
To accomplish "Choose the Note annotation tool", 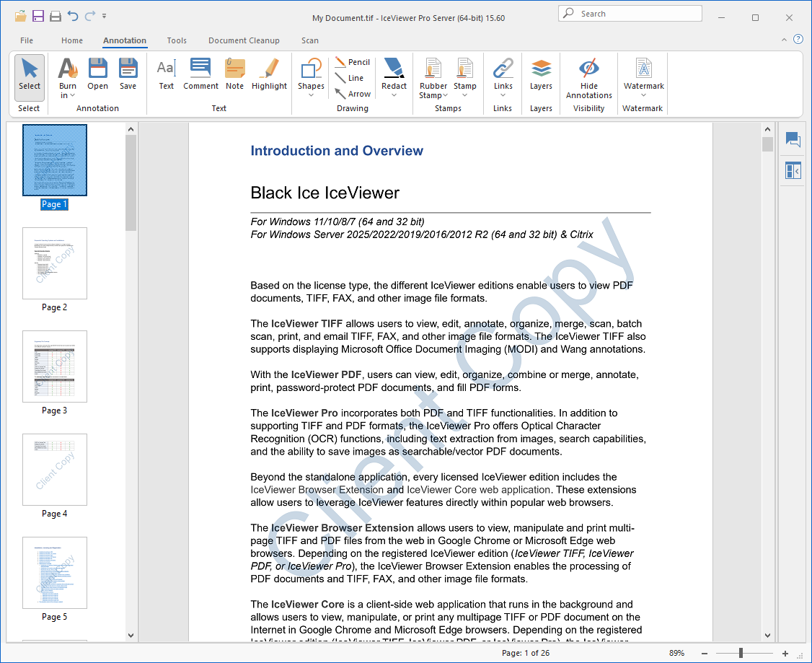I will point(234,74).
